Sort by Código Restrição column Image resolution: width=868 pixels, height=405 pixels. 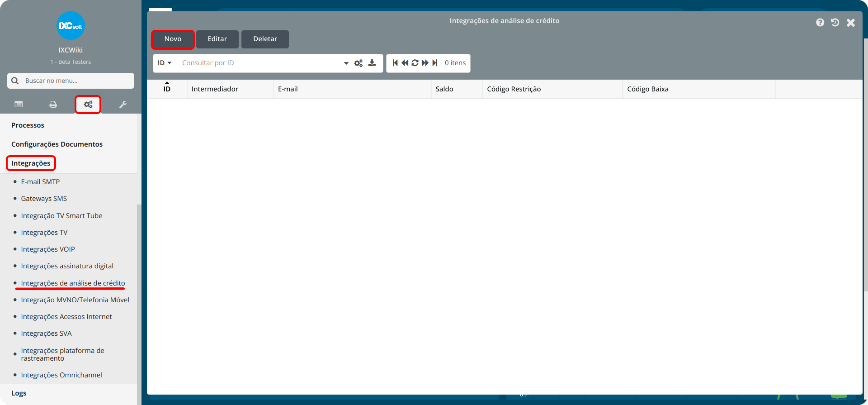pyautogui.click(x=552, y=89)
